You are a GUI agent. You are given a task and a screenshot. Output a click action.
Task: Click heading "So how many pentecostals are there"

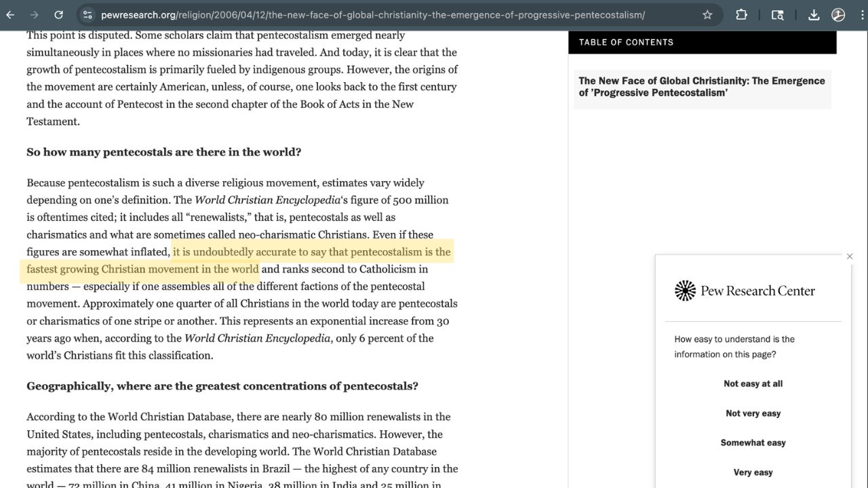click(x=163, y=152)
